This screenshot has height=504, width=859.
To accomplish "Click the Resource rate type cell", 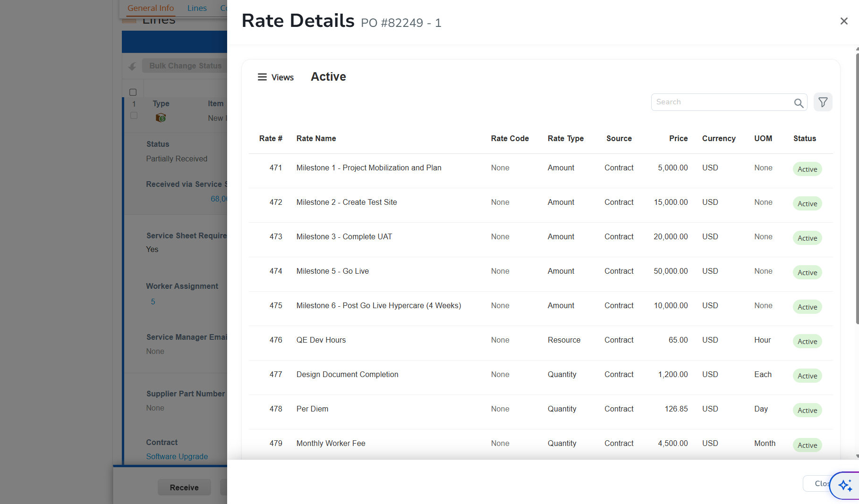I will click(564, 340).
